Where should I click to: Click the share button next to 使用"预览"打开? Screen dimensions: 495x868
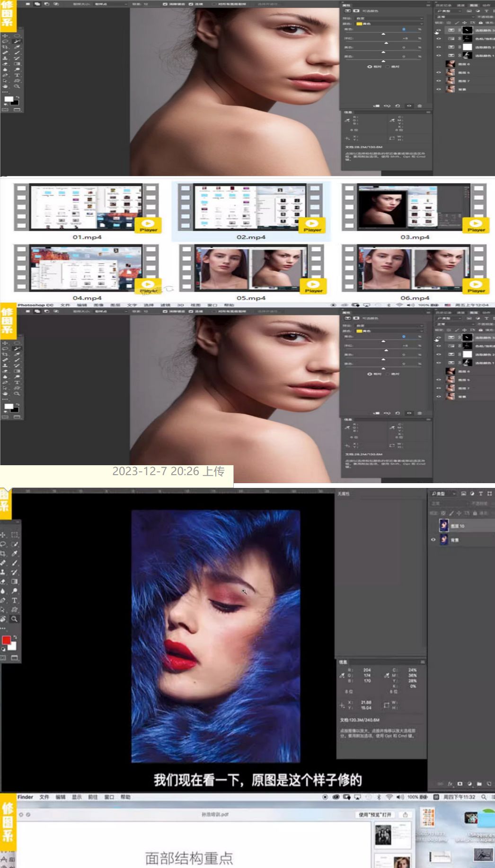click(x=405, y=815)
